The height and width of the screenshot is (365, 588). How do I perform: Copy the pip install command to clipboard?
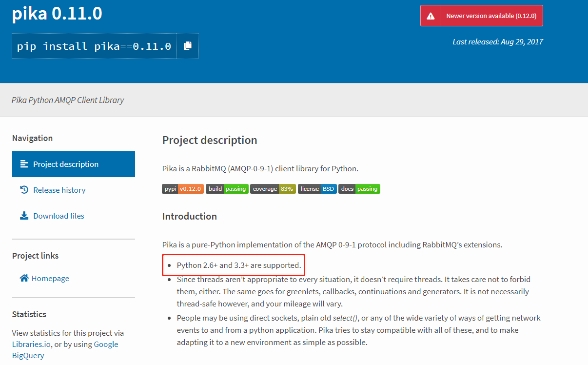point(187,46)
